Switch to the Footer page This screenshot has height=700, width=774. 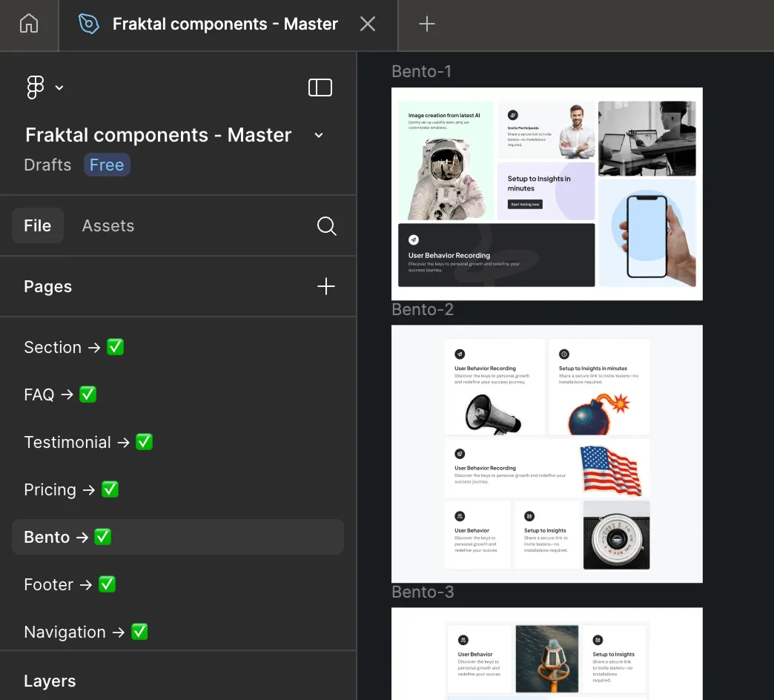(70, 584)
